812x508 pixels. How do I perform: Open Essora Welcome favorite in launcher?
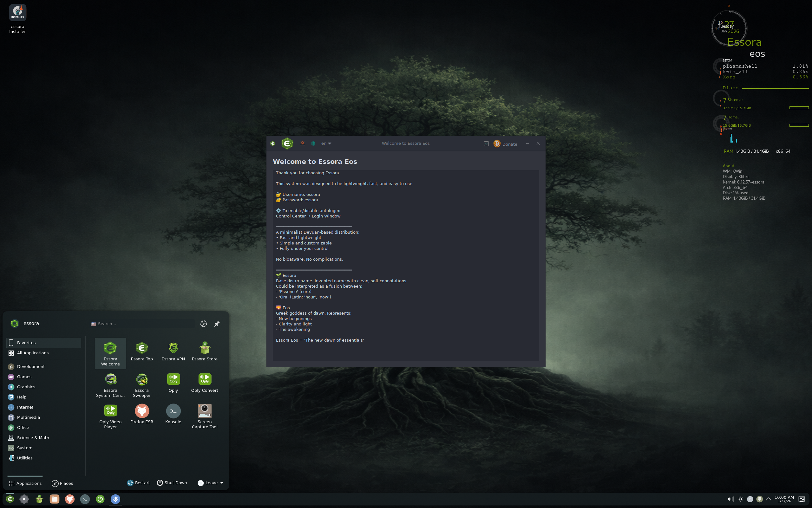click(x=110, y=353)
